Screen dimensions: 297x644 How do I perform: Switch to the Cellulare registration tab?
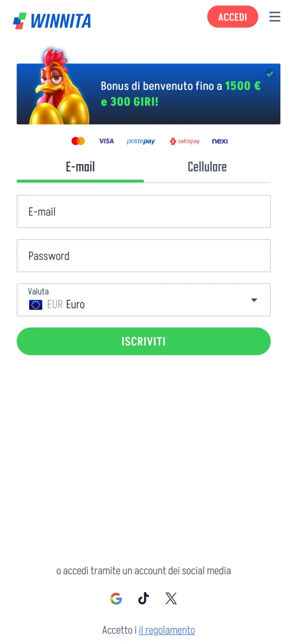207,167
